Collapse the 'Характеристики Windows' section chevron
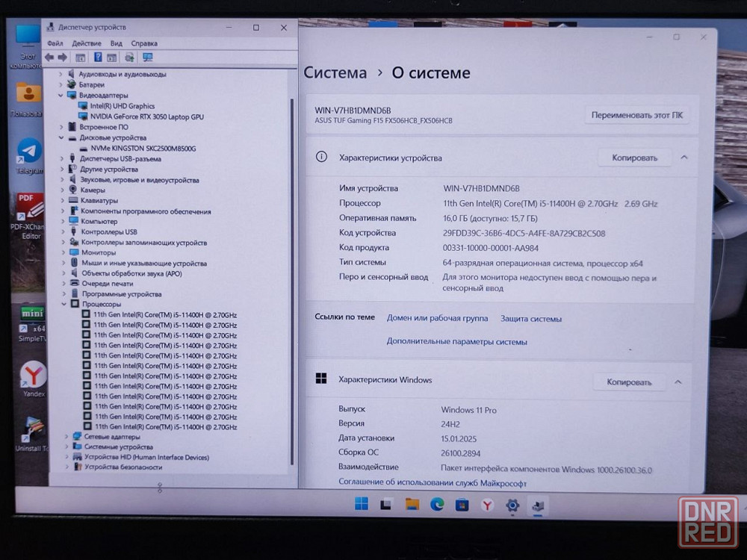747x560 pixels. (x=678, y=382)
